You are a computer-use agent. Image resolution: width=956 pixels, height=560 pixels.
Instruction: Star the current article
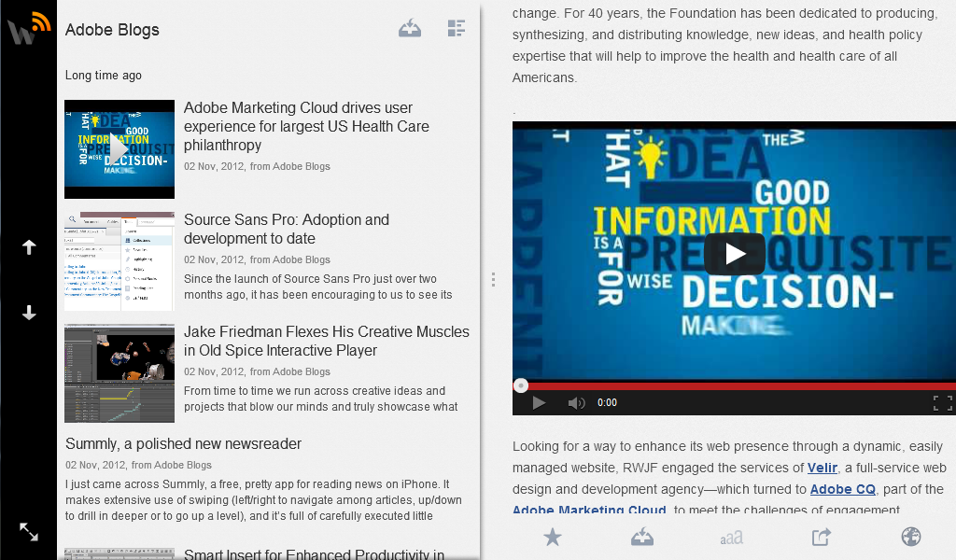click(552, 538)
